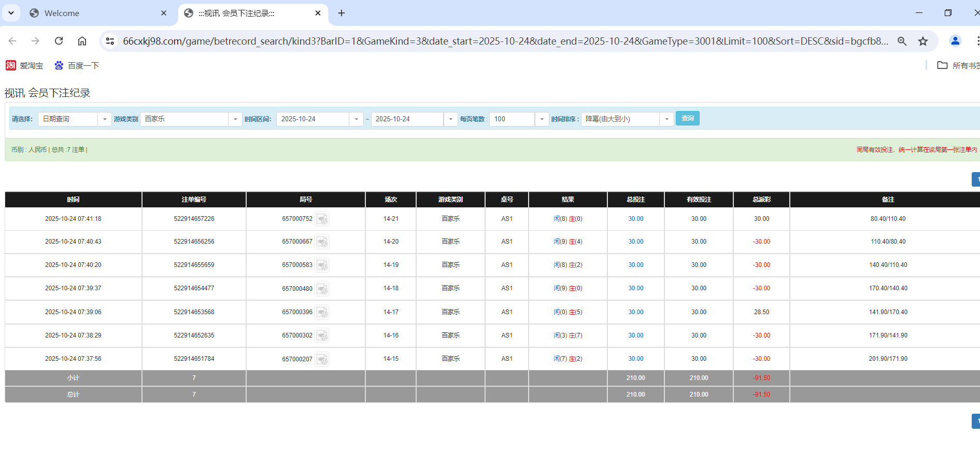Click the zoom magnifier icon in address bar
Screen dimensions: 980x450
[902, 41]
